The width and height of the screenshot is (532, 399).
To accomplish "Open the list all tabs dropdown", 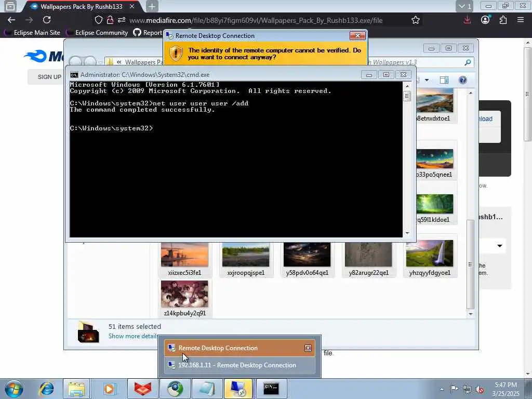I will coord(464,6).
